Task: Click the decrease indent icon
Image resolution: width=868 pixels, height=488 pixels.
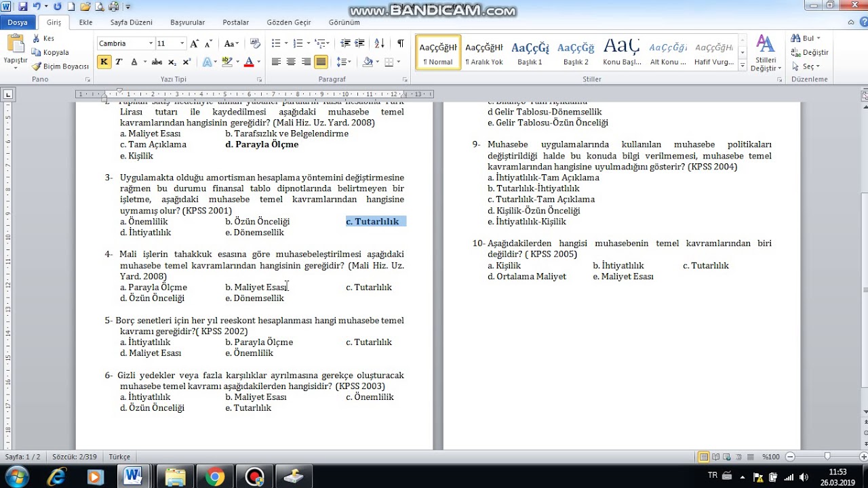Action: pos(345,43)
